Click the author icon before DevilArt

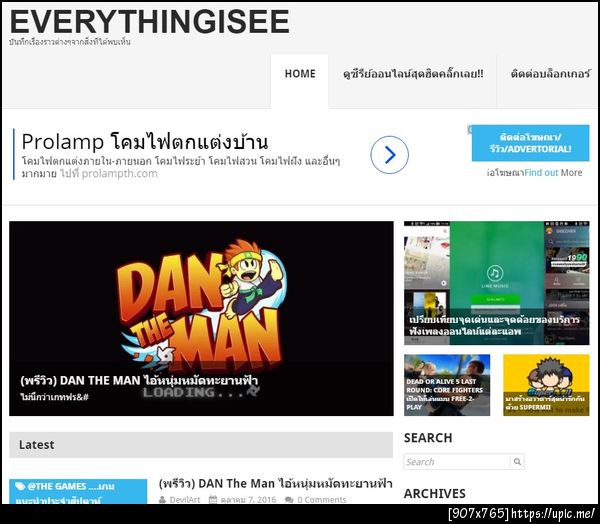(162, 500)
